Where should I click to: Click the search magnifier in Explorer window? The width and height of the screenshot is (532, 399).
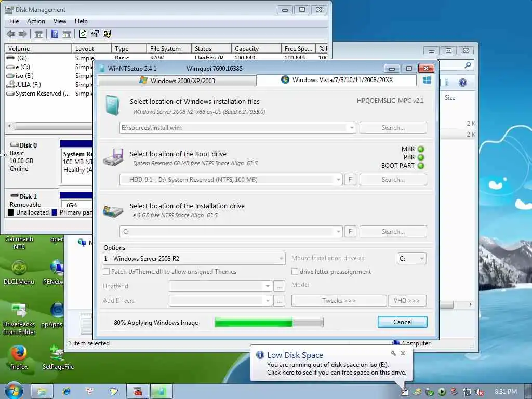click(468, 65)
